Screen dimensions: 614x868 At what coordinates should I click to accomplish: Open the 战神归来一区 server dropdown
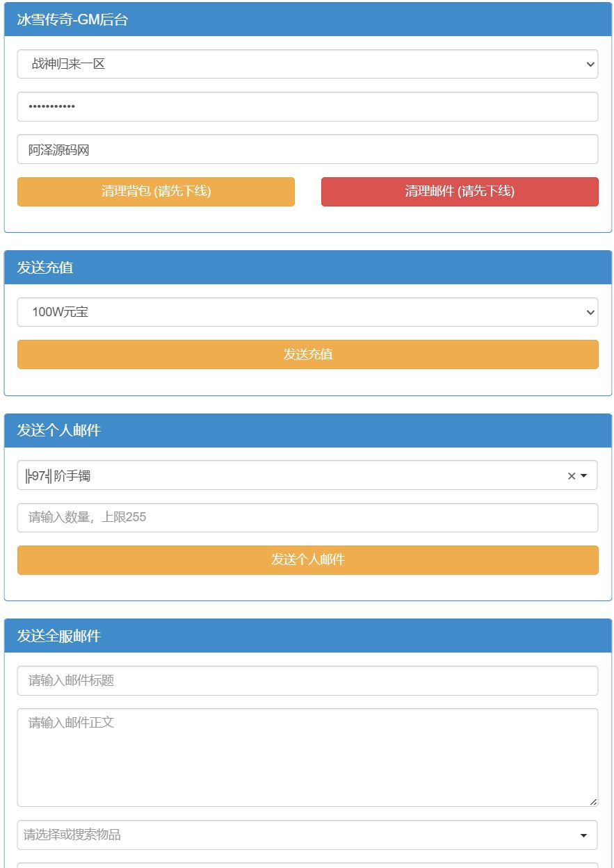(x=307, y=64)
